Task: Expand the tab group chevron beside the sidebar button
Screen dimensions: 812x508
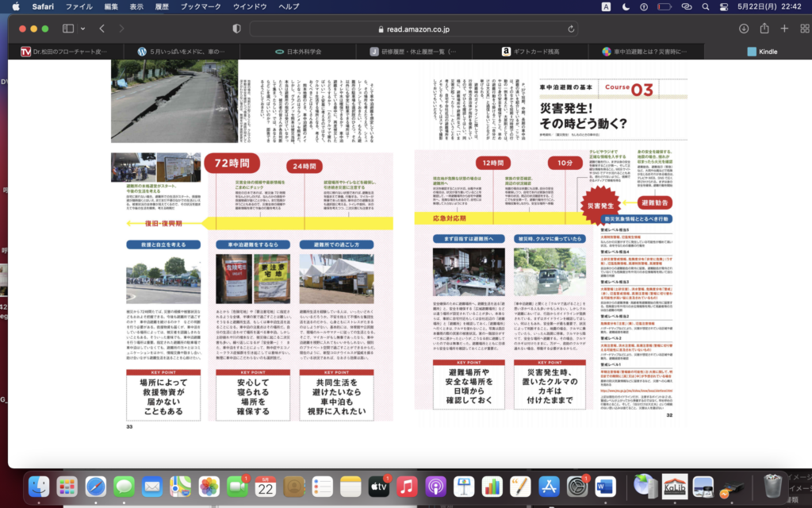Action: click(82, 29)
